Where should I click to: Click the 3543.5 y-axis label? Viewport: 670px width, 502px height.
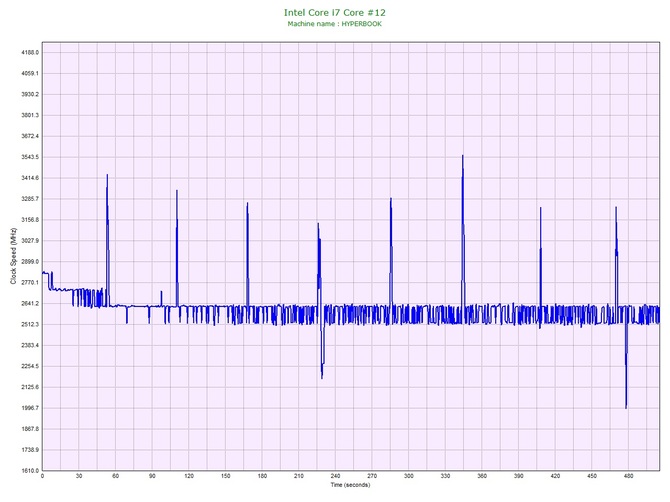click(30, 157)
